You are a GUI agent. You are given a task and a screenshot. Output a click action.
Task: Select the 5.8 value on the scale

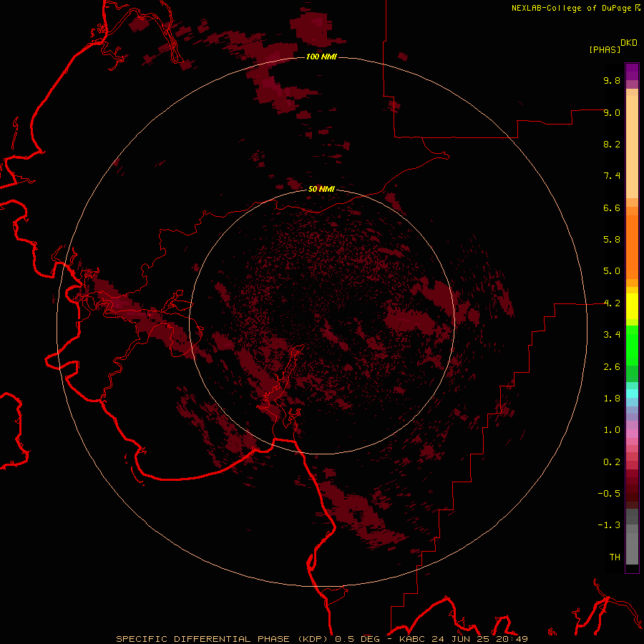point(612,240)
